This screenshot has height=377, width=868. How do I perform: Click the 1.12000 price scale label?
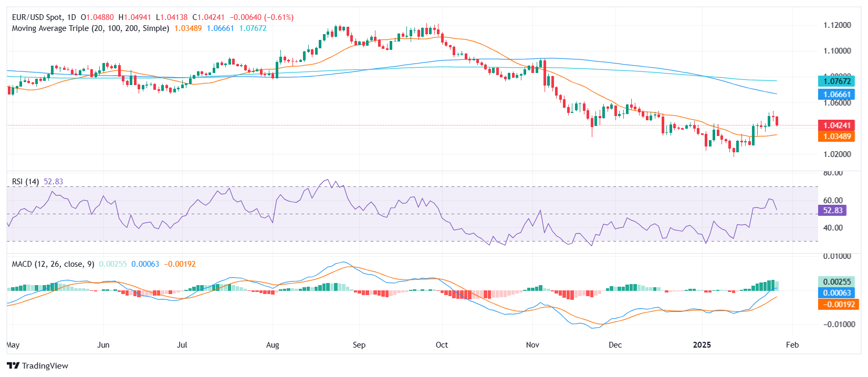837,25
